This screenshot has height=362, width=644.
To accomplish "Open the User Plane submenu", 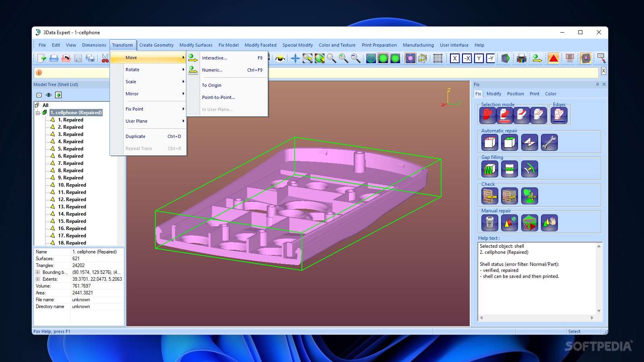I will [148, 121].
